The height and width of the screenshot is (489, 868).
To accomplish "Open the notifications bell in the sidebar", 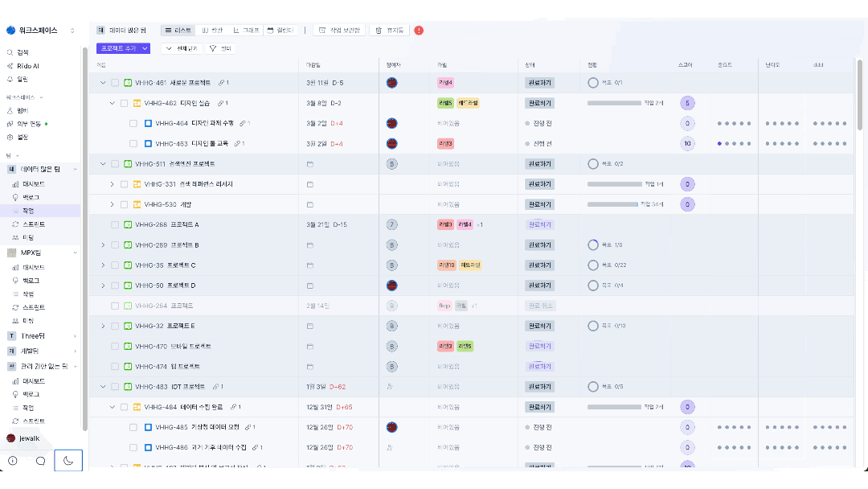I will point(10,79).
